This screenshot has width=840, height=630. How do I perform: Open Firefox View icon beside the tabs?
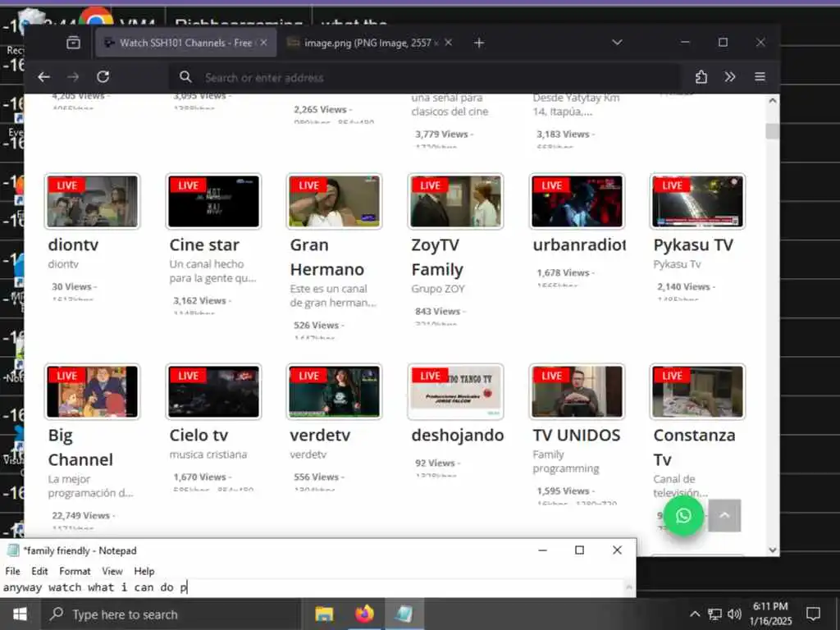coord(73,43)
